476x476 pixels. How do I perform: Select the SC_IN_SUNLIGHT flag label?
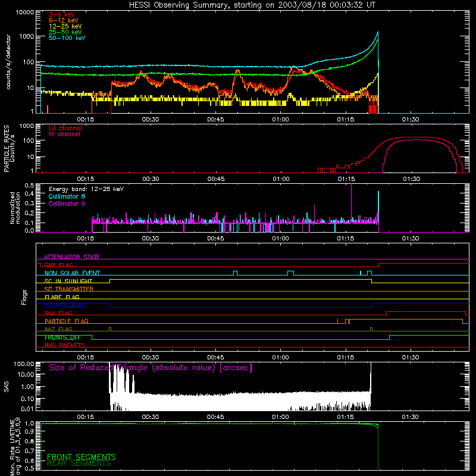pyautogui.click(x=68, y=281)
